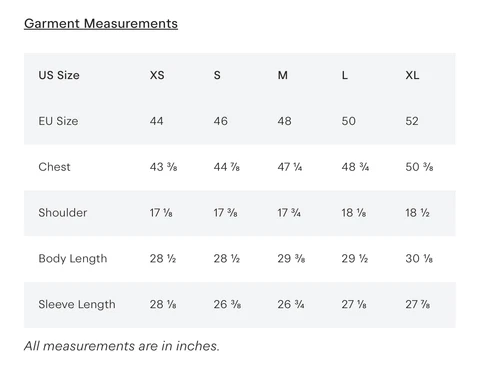This screenshot has height=371, width=500.
Task: Select sleeve length 27 ⅞ for XL
Action: coord(418,304)
